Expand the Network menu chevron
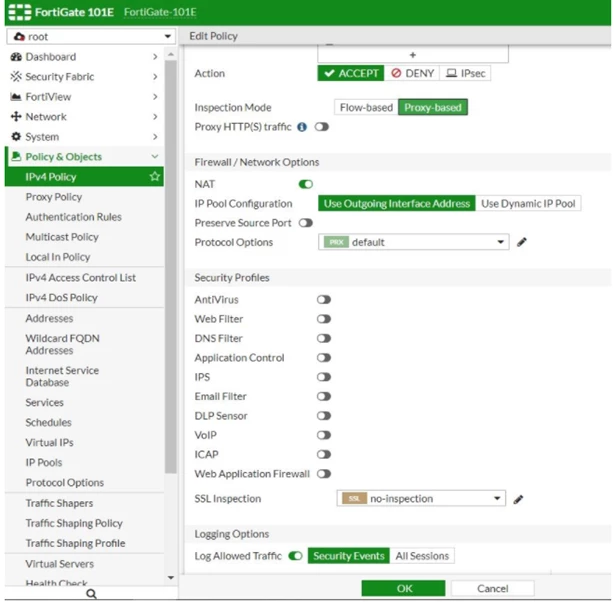This screenshot has width=614, height=602. (x=155, y=117)
